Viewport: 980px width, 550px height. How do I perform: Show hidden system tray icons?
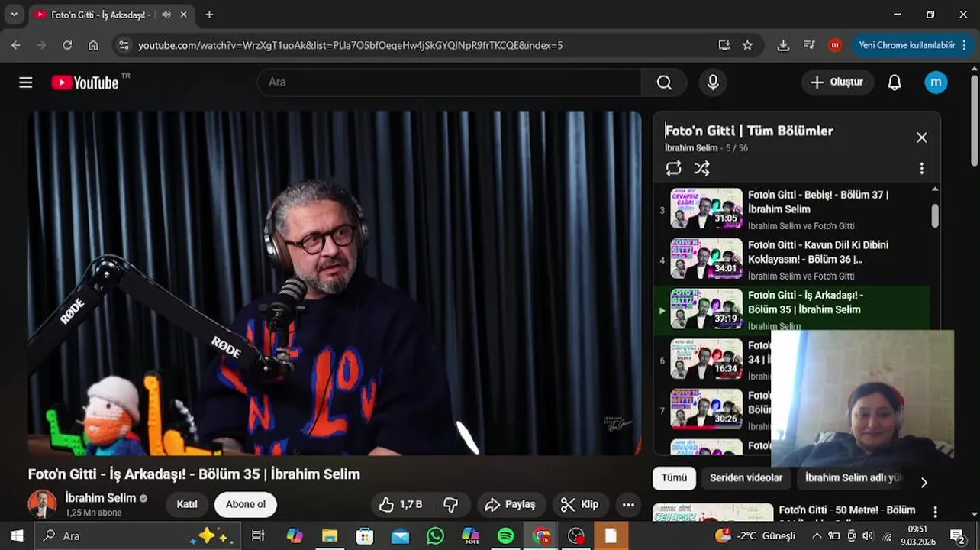pos(815,536)
